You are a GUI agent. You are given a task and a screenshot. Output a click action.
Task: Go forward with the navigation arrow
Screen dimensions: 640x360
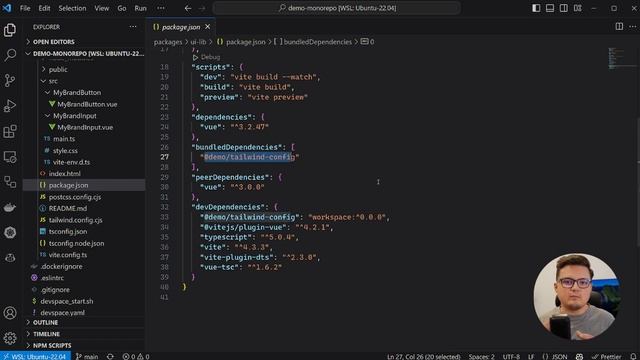[202, 8]
